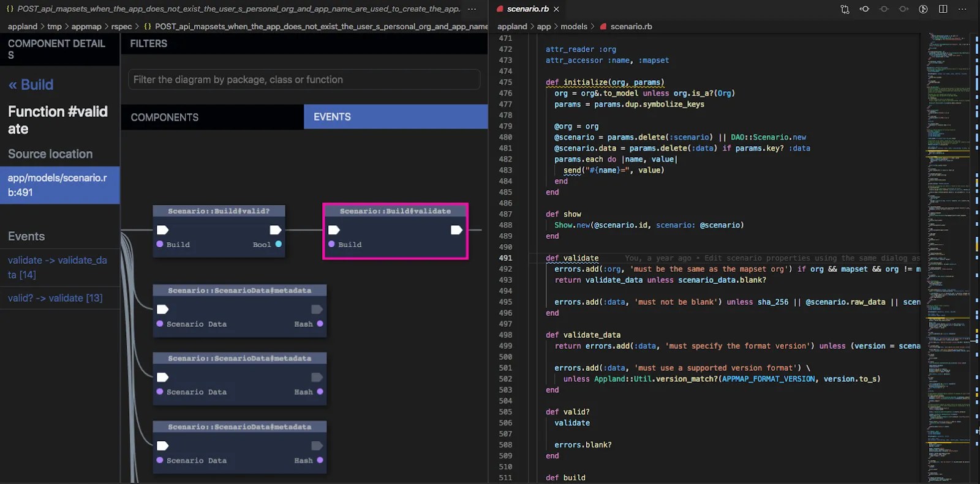Click output port of Build#valid? node
The image size is (980, 484).
tap(276, 230)
